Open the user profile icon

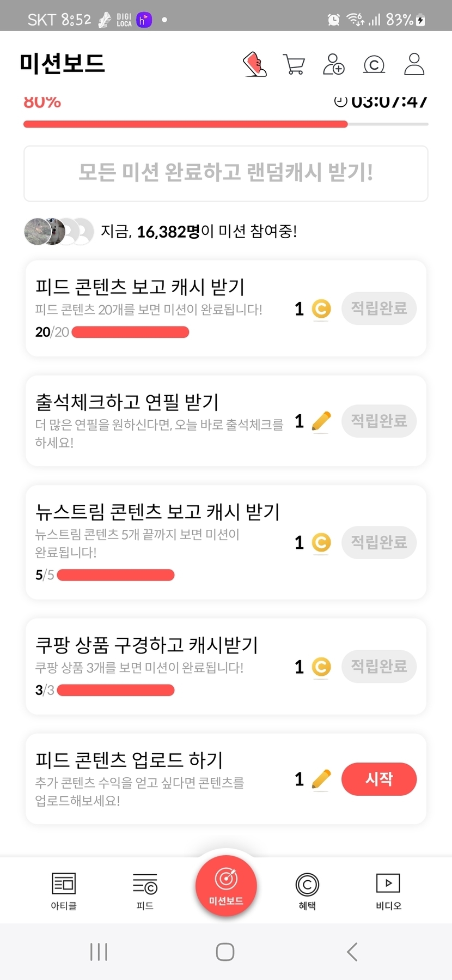click(x=414, y=64)
